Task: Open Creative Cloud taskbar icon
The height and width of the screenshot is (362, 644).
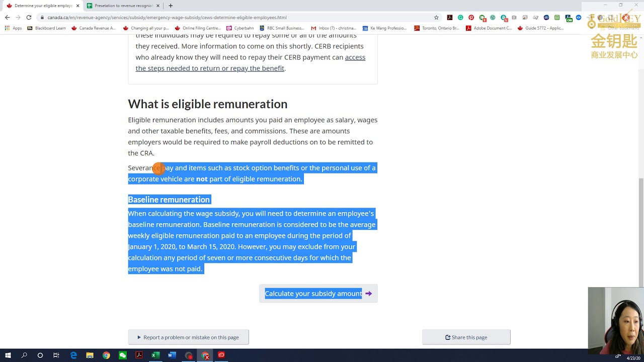Action: (x=221, y=355)
